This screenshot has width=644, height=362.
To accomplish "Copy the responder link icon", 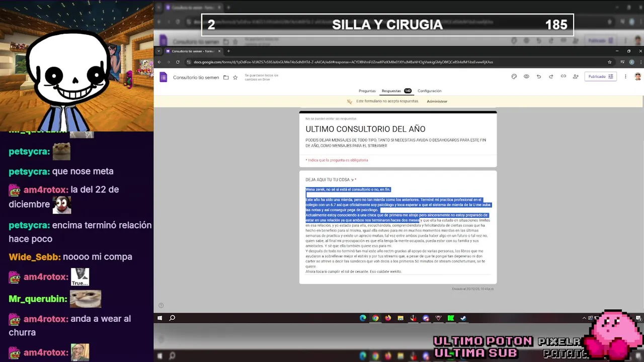I will click(x=563, y=76).
